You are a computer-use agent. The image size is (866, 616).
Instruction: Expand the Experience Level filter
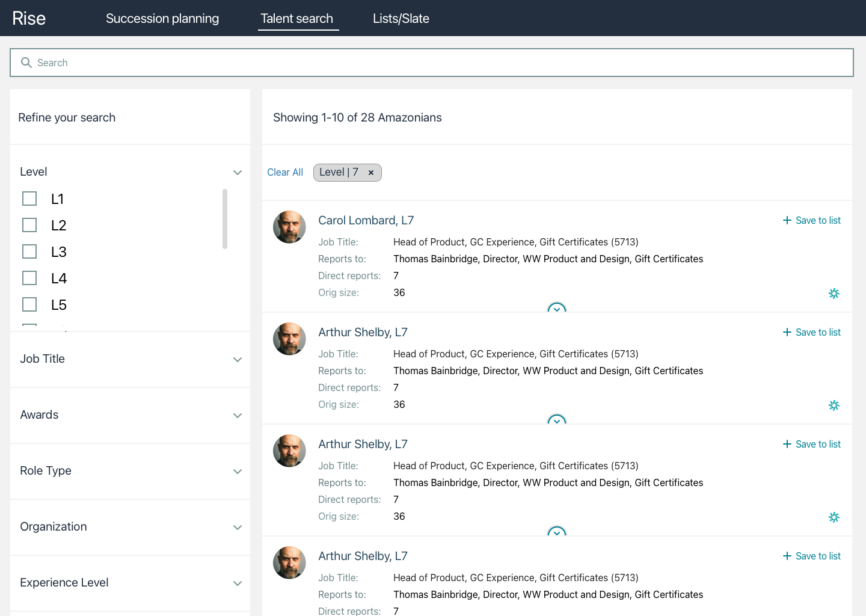tap(238, 584)
